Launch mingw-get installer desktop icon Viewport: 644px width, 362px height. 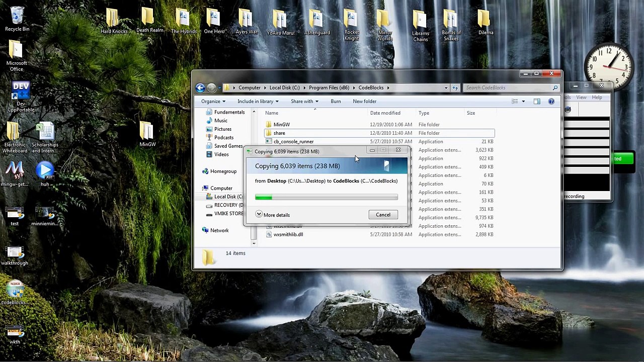coord(15,174)
